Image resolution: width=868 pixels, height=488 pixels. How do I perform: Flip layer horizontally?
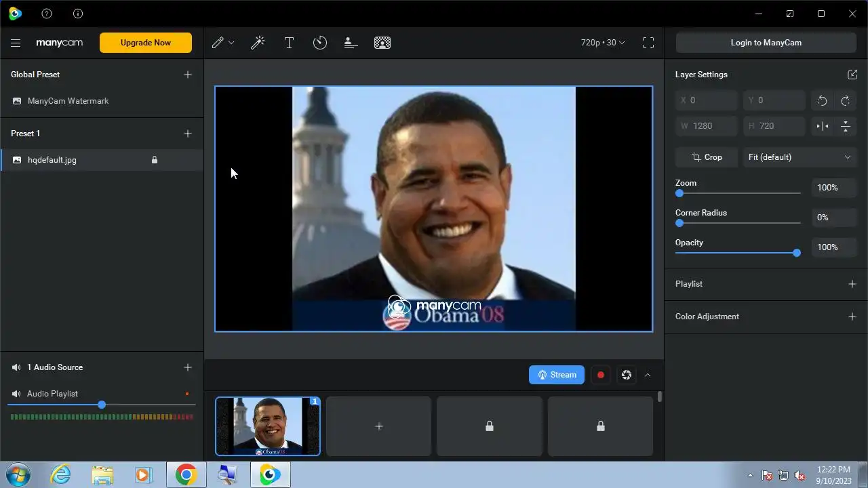pyautogui.click(x=823, y=126)
